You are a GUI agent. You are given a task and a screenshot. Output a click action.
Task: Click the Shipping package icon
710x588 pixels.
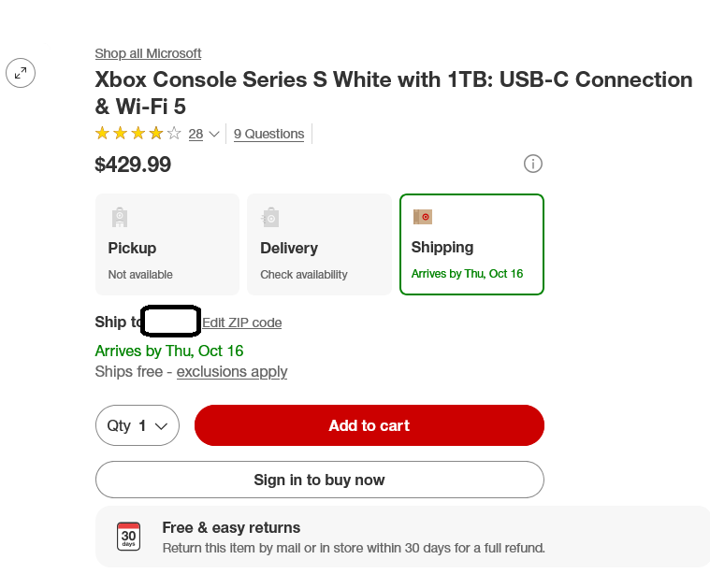point(423,217)
